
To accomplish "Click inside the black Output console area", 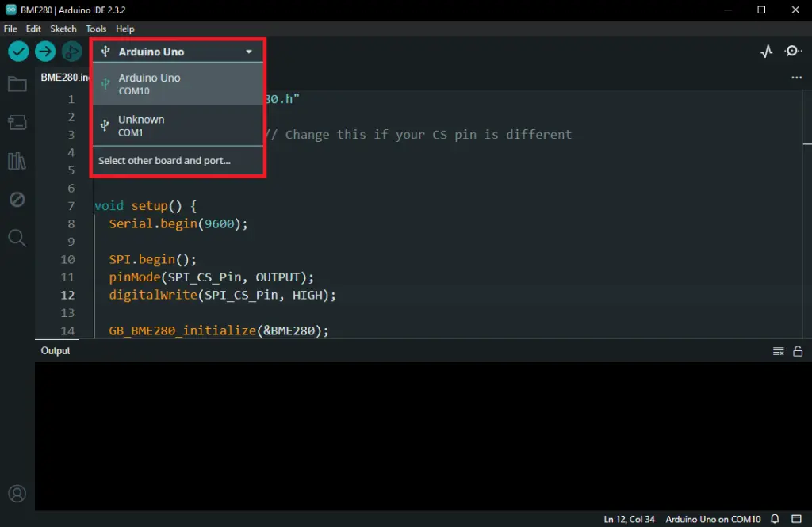I will tap(423, 436).
